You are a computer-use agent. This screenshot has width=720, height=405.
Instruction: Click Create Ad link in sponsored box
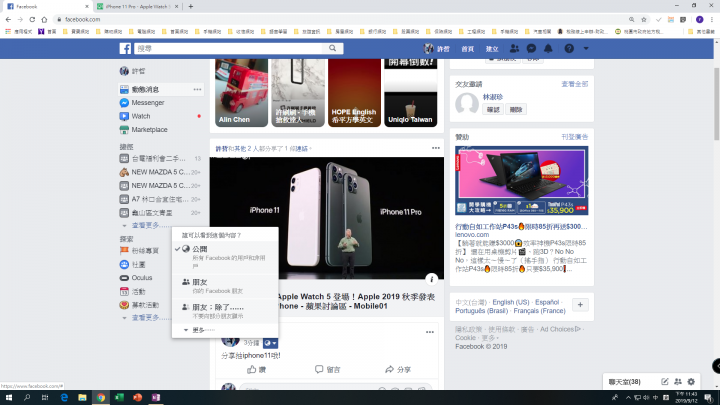(574, 137)
